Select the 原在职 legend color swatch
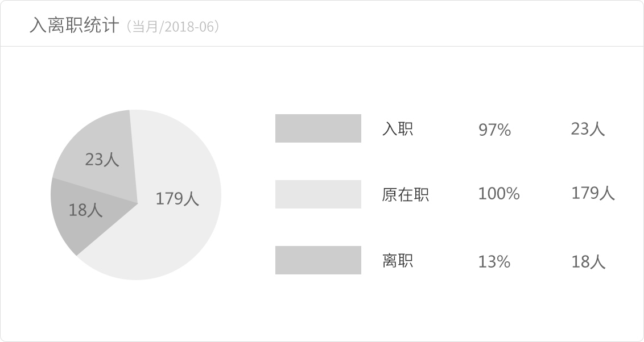Viewport: 644px width, 342px height. (x=318, y=194)
